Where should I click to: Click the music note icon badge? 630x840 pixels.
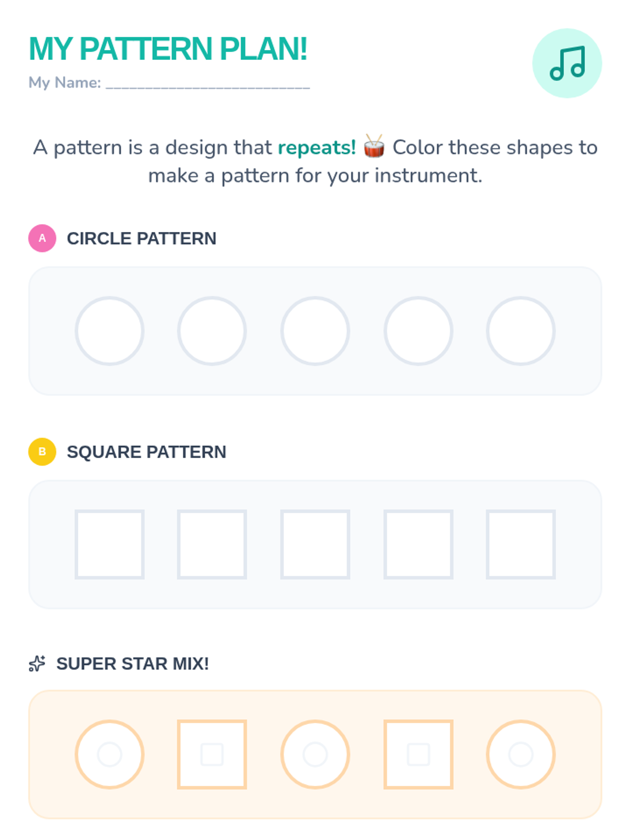click(x=566, y=64)
